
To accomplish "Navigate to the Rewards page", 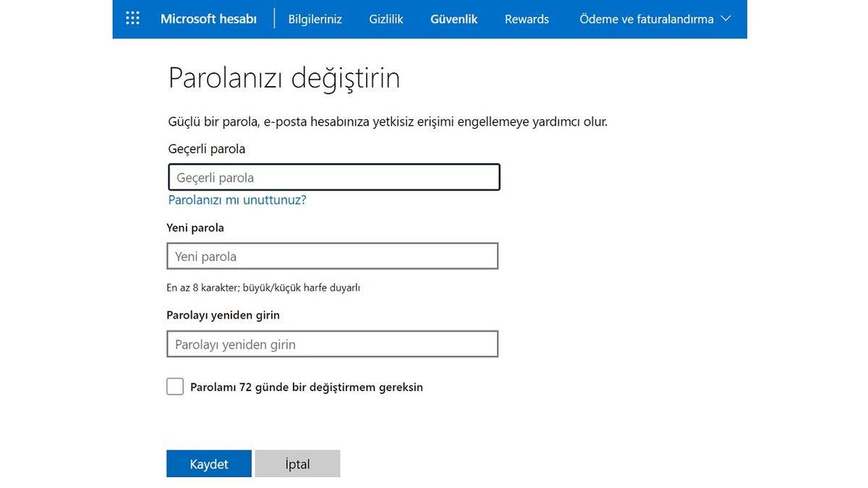I will click(x=527, y=19).
